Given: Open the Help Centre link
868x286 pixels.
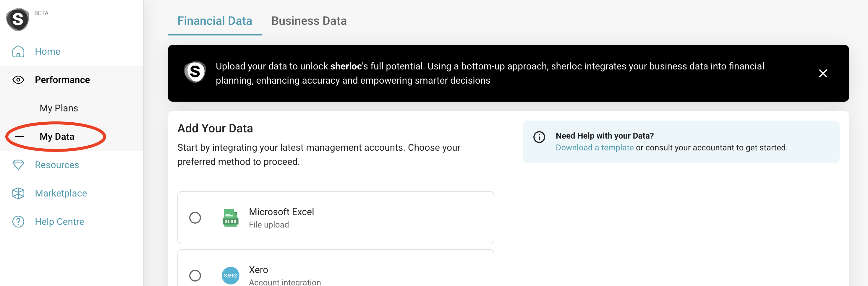Looking at the screenshot, I should click(x=60, y=221).
